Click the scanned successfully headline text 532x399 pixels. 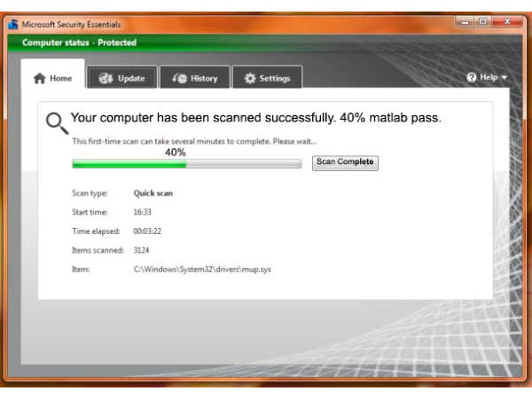pos(256,118)
